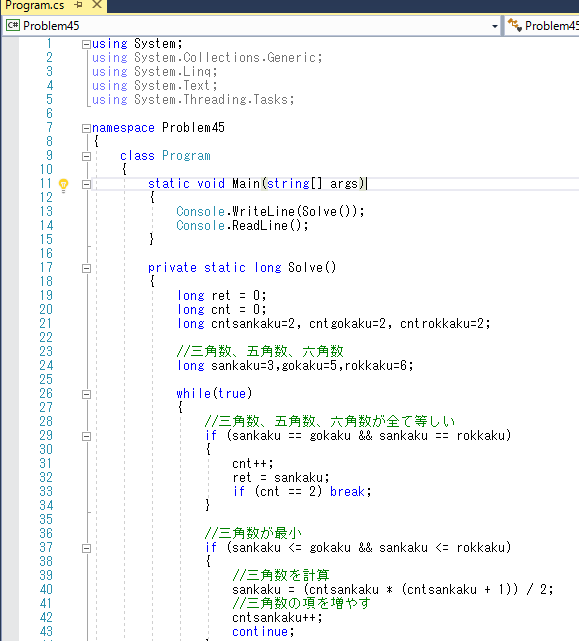579x641 pixels.
Task: Open the Problem45 project dropdown arrow
Action: [x=494, y=26]
